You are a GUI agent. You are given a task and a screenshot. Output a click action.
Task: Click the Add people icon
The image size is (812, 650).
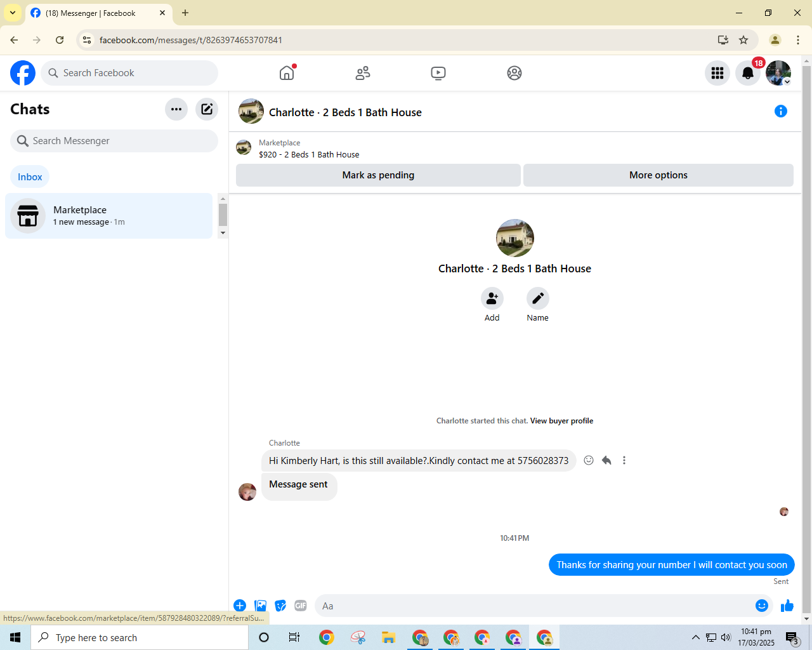pyautogui.click(x=492, y=298)
